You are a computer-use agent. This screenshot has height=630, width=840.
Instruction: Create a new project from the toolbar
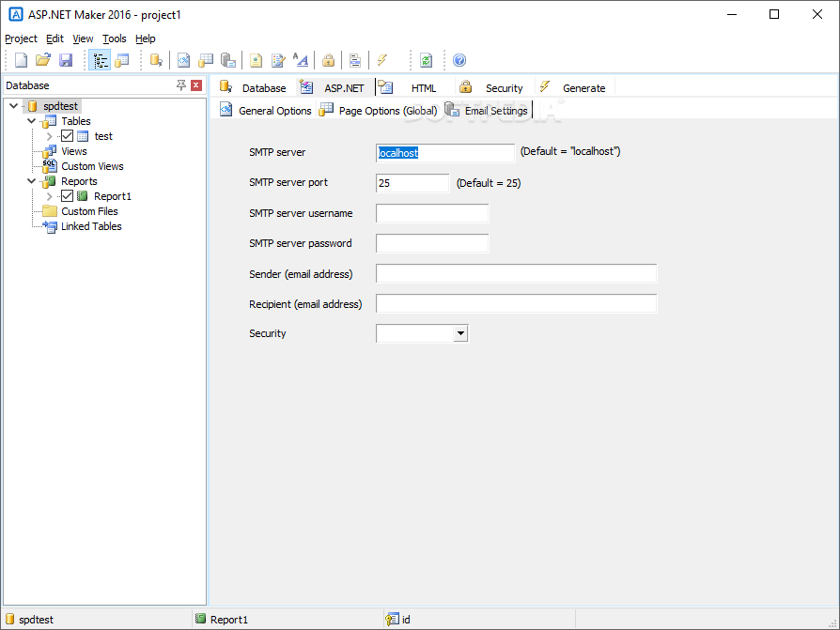pyautogui.click(x=21, y=60)
